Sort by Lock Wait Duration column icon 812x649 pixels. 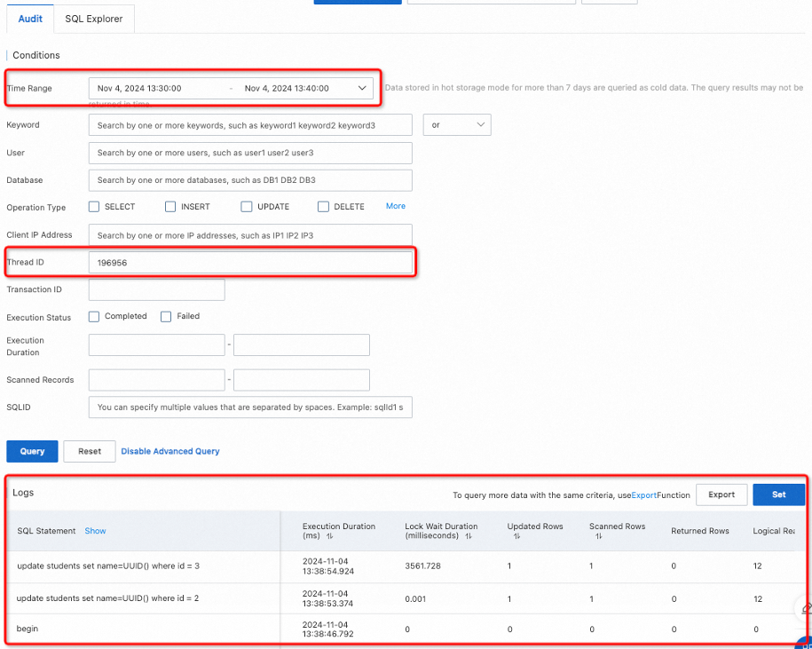click(469, 536)
